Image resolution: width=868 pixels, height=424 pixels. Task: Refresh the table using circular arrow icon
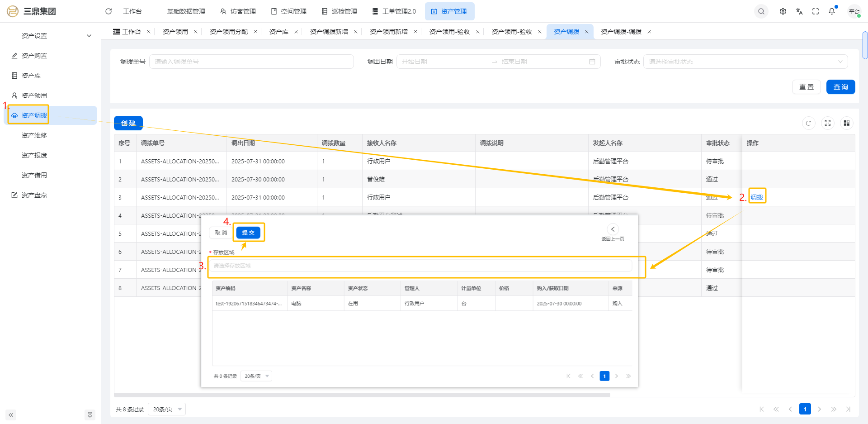coord(808,123)
